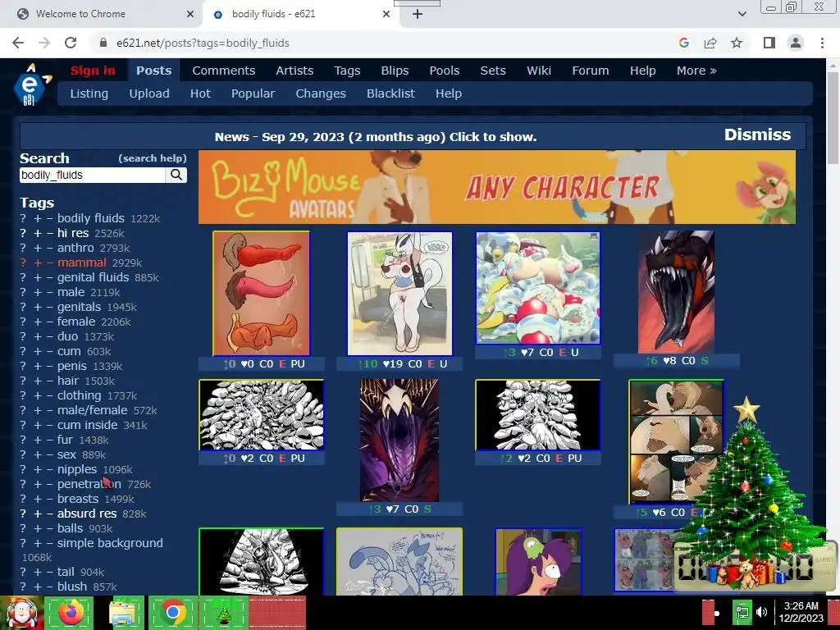Open the Listing sub-menu link

[x=89, y=94]
